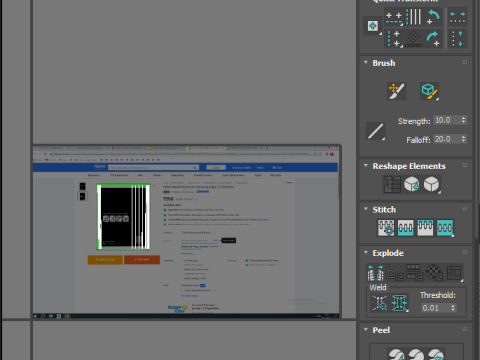Click the Weld Threshold value field

(x=435, y=308)
